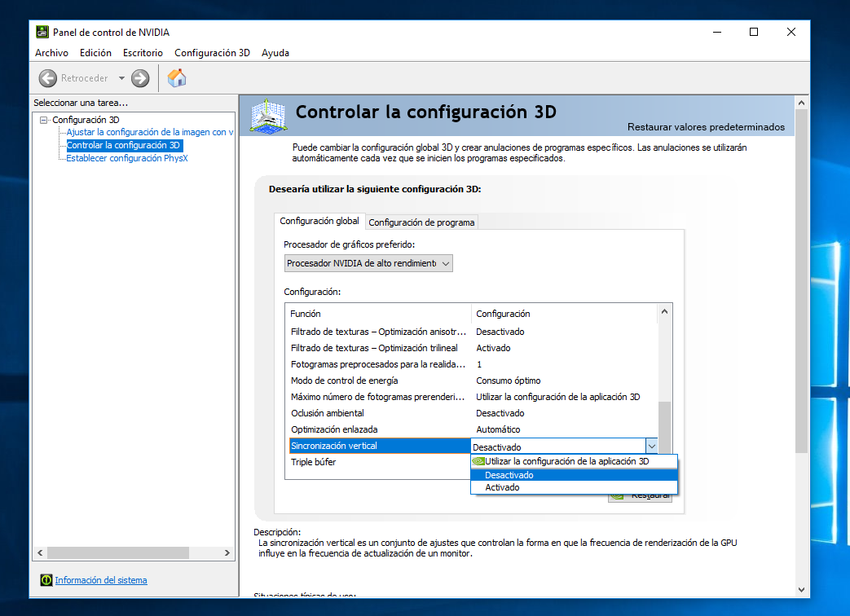850x616 pixels.
Task: Choose Activado in the dropdown list
Action: click(x=502, y=487)
